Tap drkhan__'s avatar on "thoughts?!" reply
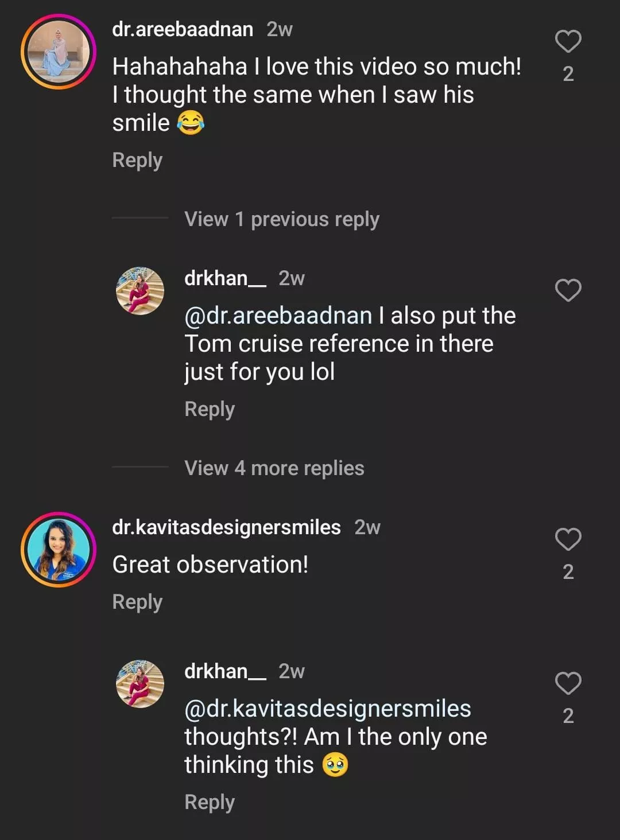620x840 pixels. 140,683
